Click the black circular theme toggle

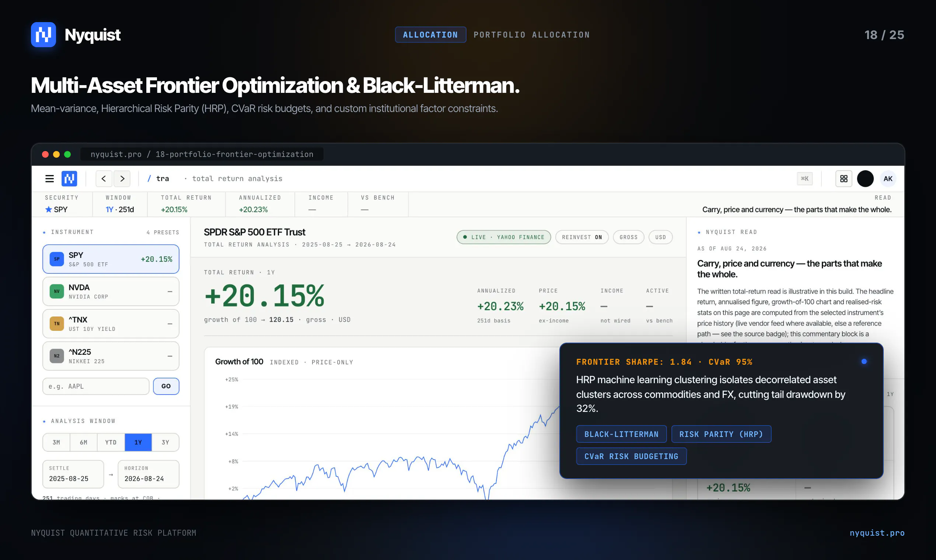[865, 178]
